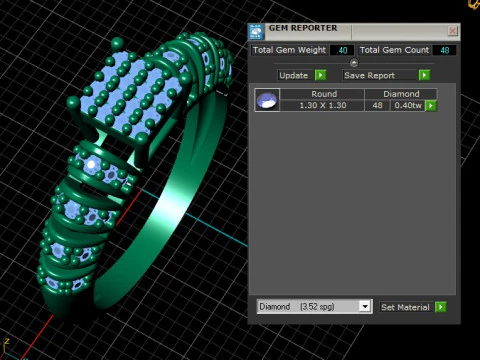Click the 'Diamond' material cell
Viewport: 480px width, 360px height.
[x=401, y=94]
